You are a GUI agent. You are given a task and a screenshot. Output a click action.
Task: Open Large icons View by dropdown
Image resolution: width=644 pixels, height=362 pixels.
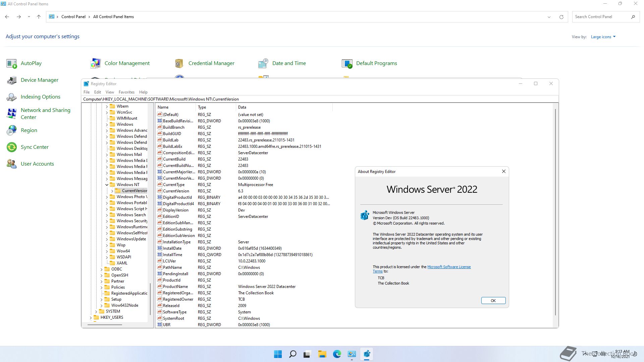(x=603, y=37)
